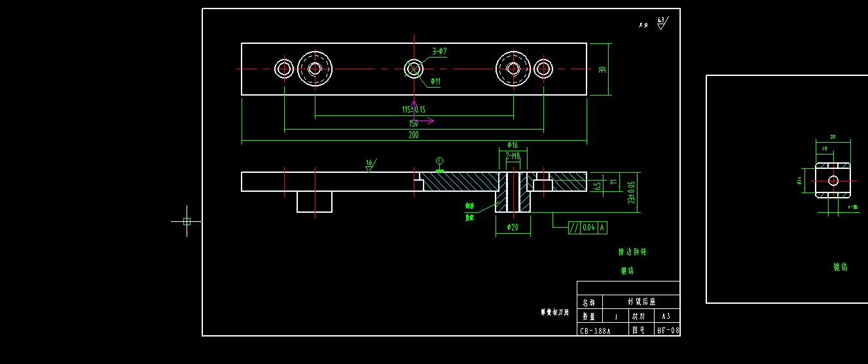Select the 3-φ7 hole callout text
868x364 pixels.
pyautogui.click(x=439, y=50)
